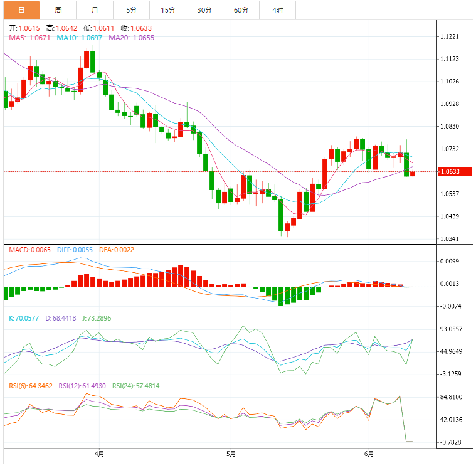
Task: Click the RSI(12):61.4930 label
Action: coord(82,386)
